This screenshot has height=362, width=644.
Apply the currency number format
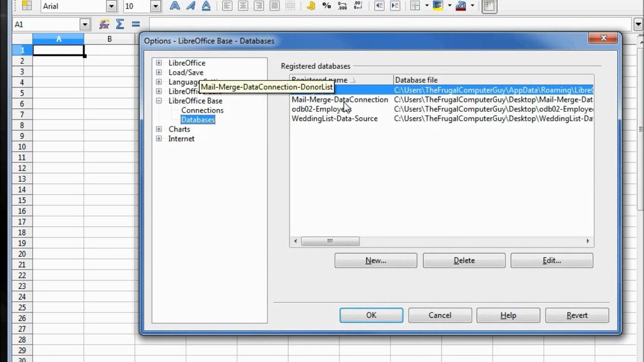[311, 6]
